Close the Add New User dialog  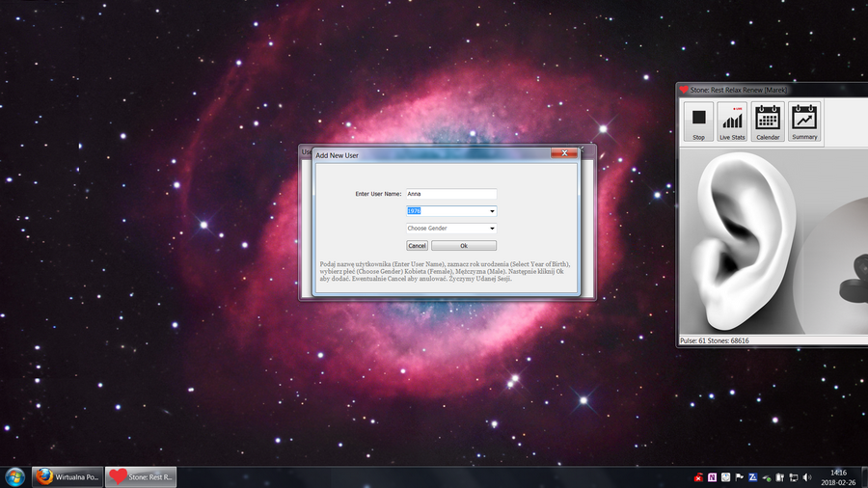[x=563, y=153]
